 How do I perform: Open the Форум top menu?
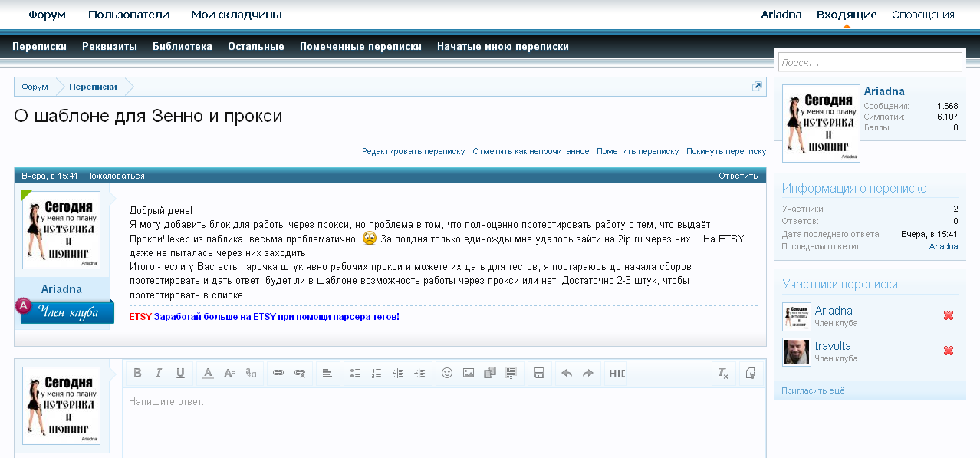click(48, 15)
